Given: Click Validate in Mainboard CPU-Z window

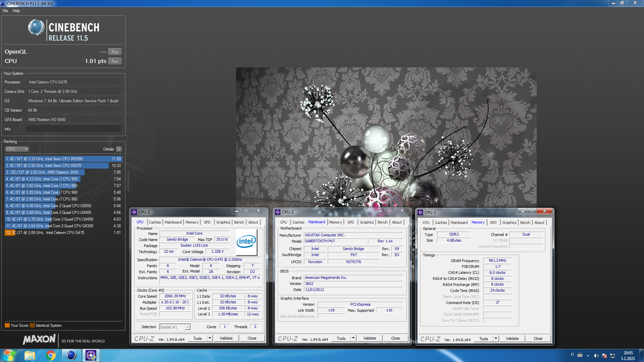Looking at the screenshot, I should (370, 338).
